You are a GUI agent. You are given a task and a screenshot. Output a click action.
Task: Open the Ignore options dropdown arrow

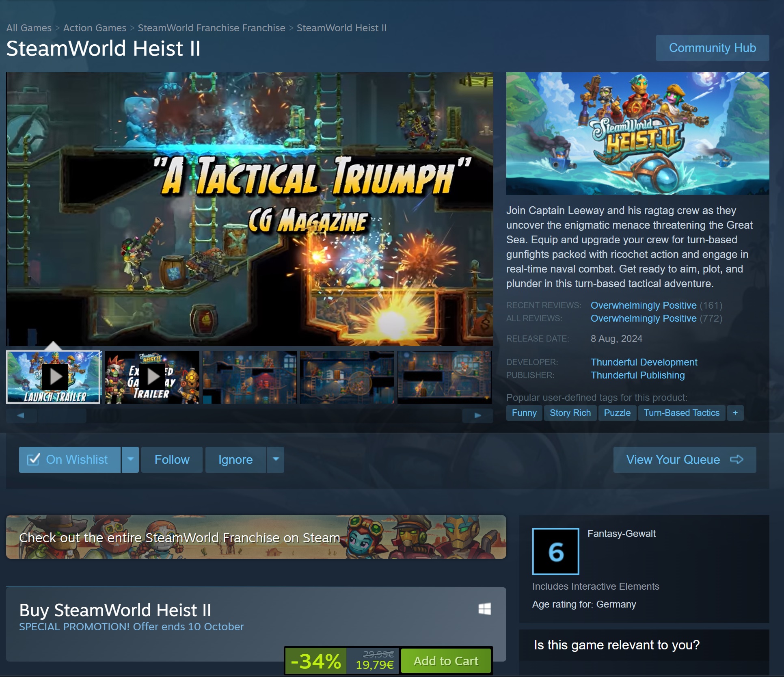(x=276, y=459)
